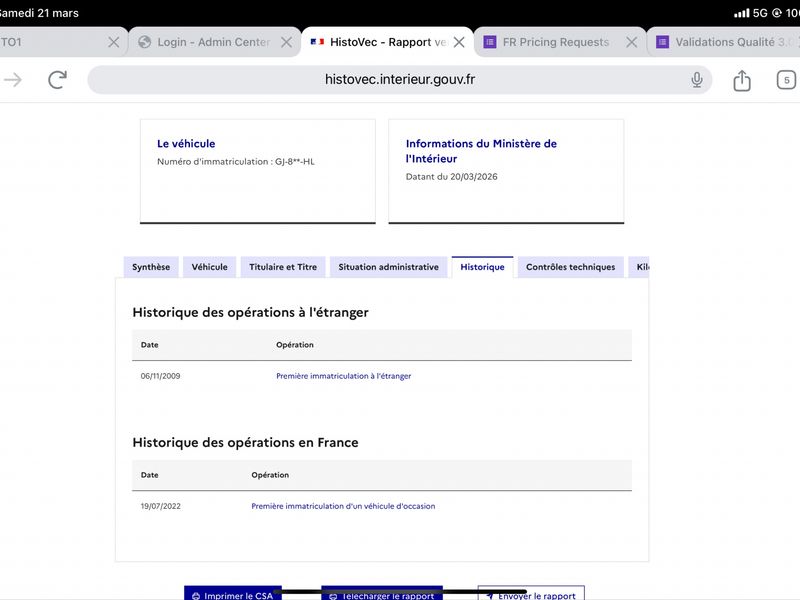
Task: Reload the page with refresh icon
Action: (57, 80)
